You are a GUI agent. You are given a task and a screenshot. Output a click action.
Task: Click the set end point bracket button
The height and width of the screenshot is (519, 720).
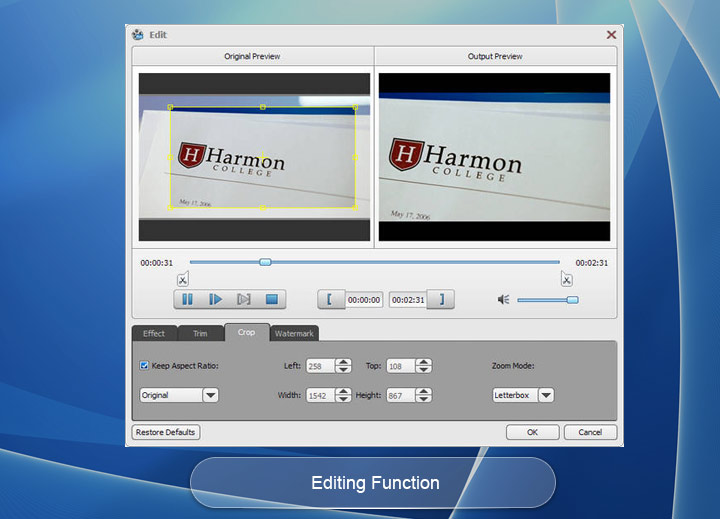[x=441, y=299]
